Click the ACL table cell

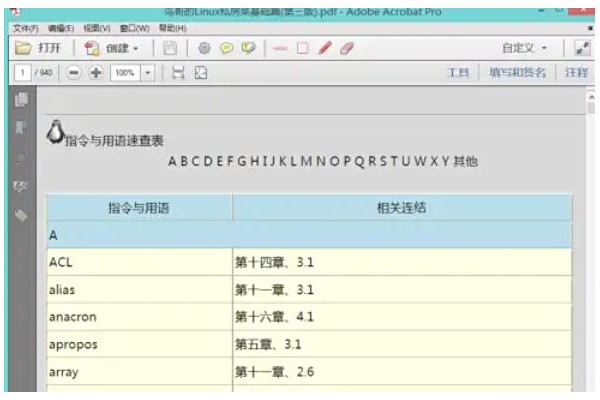(140, 262)
